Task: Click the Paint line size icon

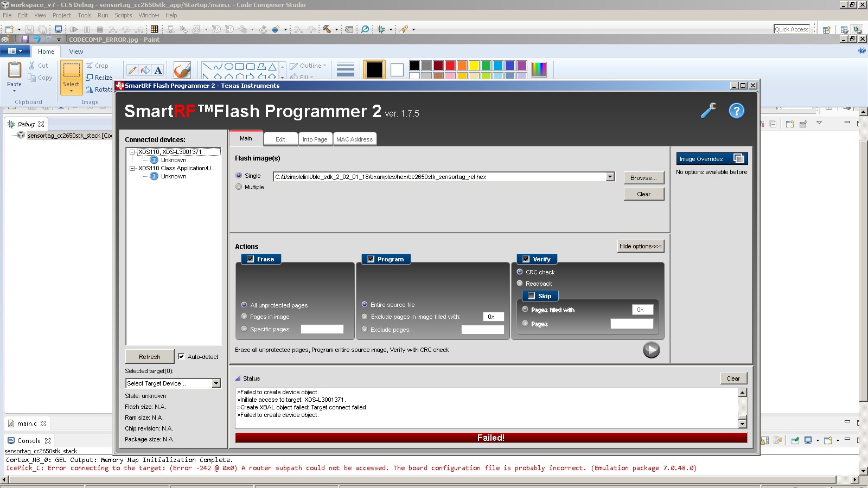Action: (x=346, y=69)
